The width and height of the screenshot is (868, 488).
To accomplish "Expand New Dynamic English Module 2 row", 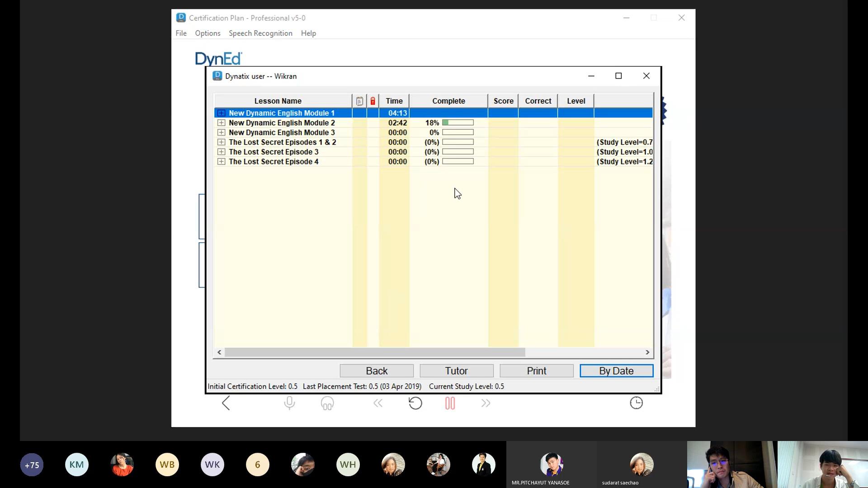I will (221, 123).
